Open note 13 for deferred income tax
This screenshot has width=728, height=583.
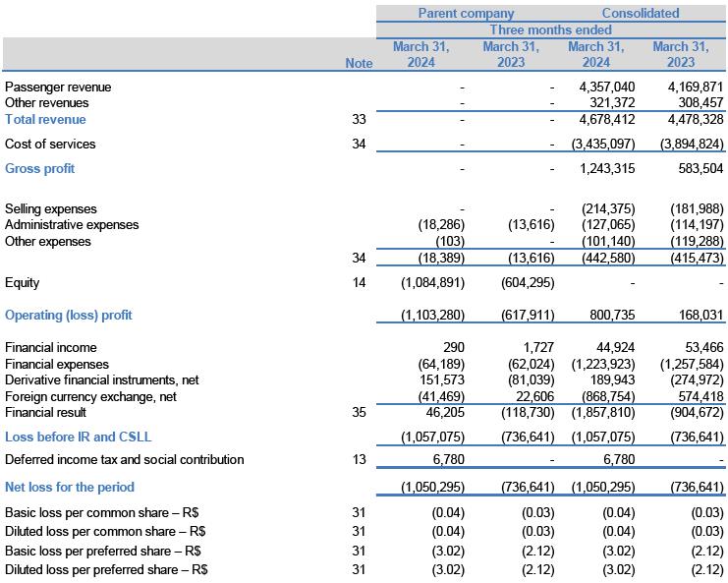358,460
